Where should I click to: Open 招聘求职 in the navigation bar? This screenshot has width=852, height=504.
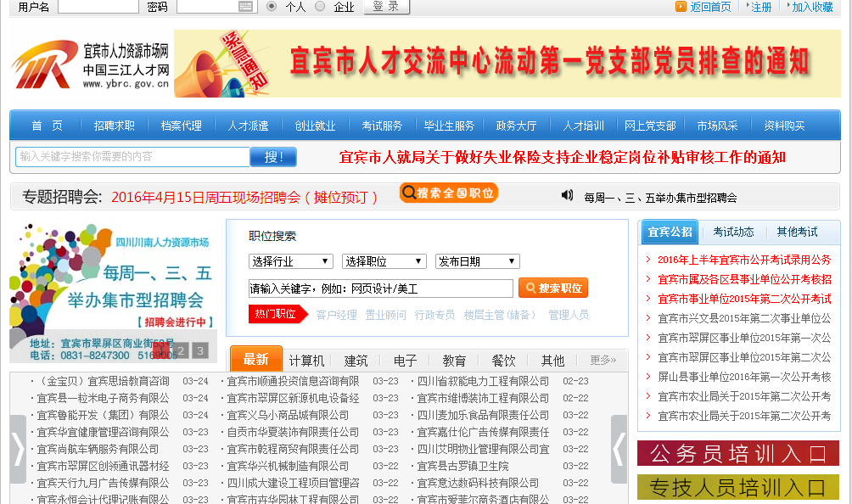(x=114, y=126)
